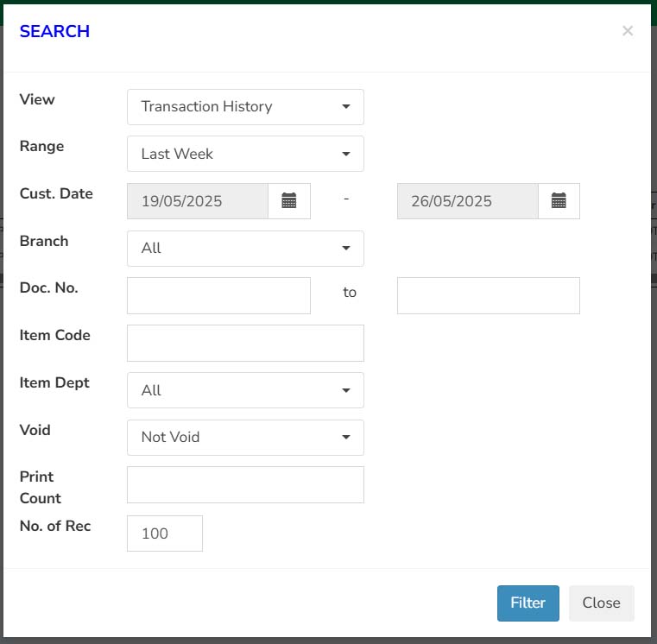
Task: Expand the Item Dept dropdown
Action: point(245,390)
